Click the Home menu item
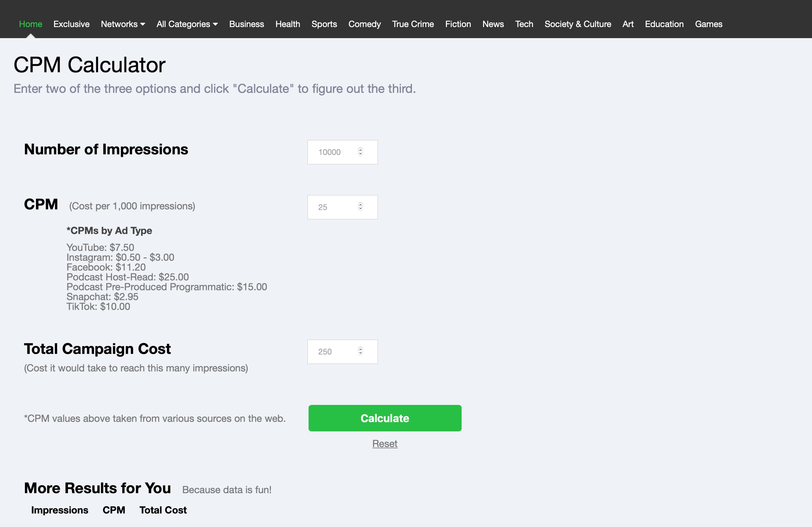Image resolution: width=812 pixels, height=527 pixels. [30, 24]
